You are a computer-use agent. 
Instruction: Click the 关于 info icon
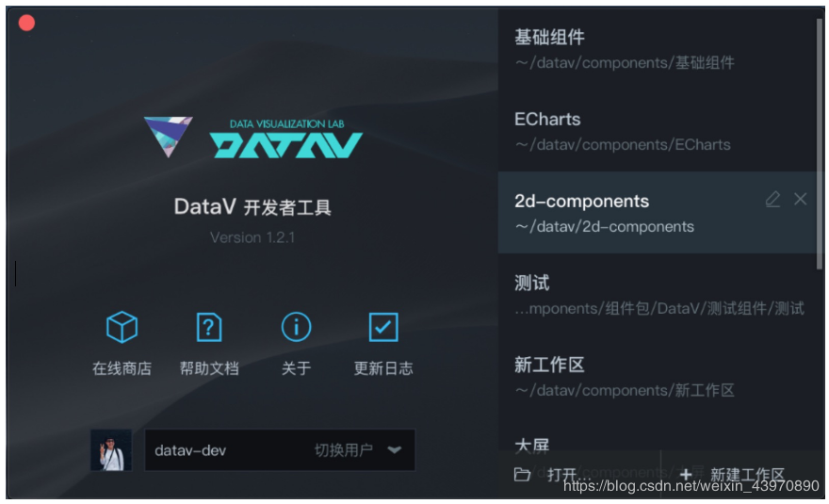point(296,327)
